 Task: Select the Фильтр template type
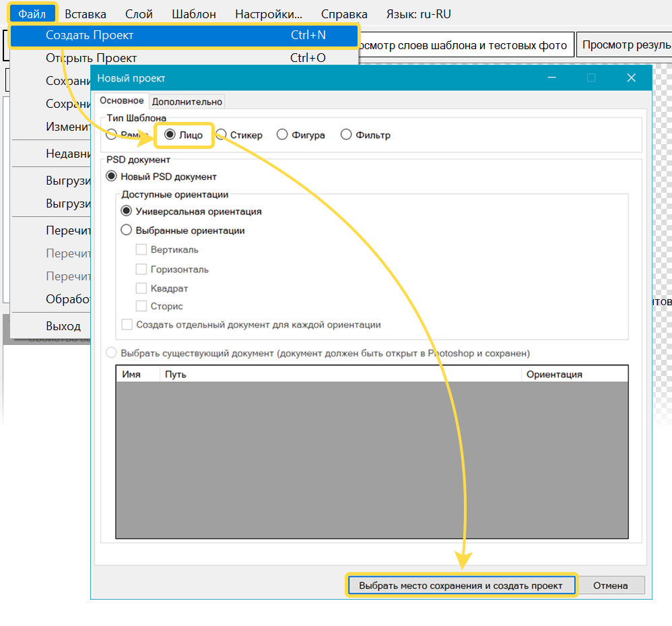click(x=346, y=135)
